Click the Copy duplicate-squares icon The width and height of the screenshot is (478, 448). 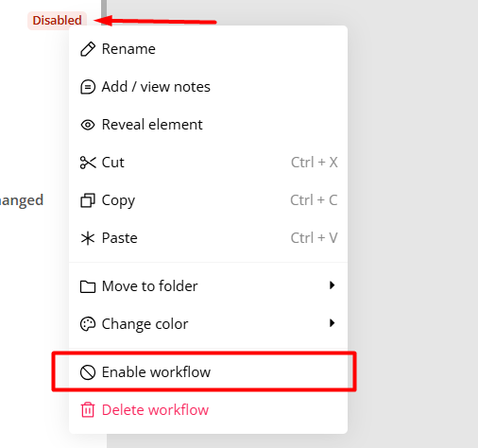88,200
